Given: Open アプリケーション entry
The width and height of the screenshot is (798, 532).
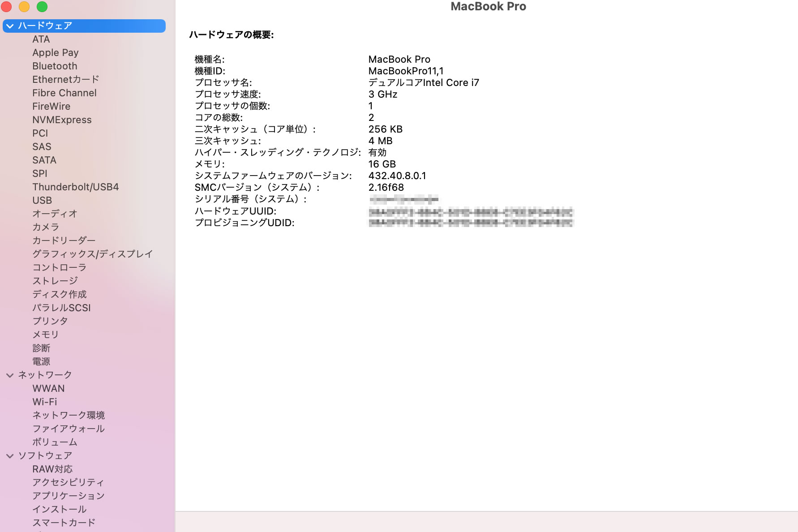Looking at the screenshot, I should [69, 496].
